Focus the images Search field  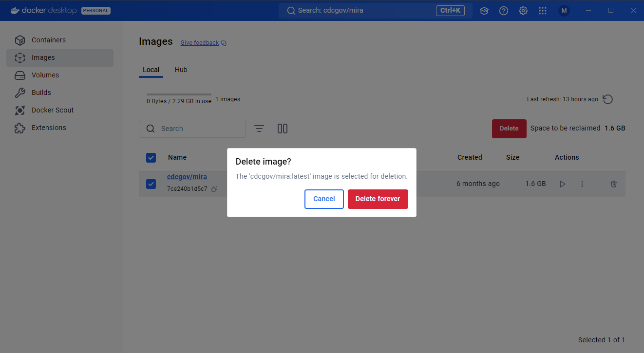coord(192,129)
